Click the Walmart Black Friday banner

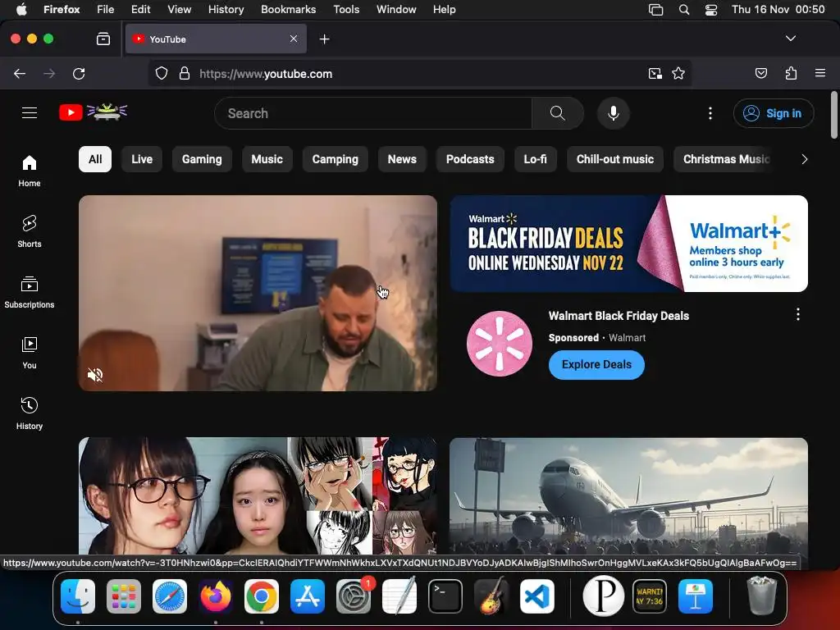pos(629,244)
